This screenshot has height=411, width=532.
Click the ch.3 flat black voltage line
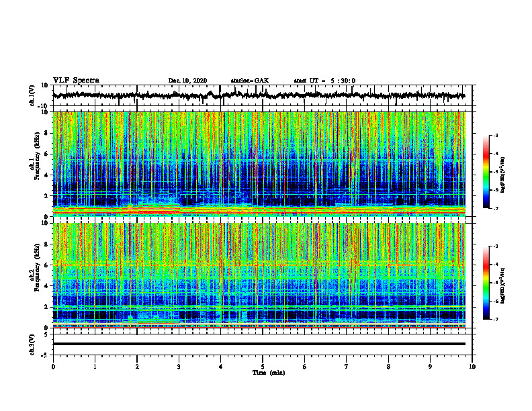click(259, 344)
